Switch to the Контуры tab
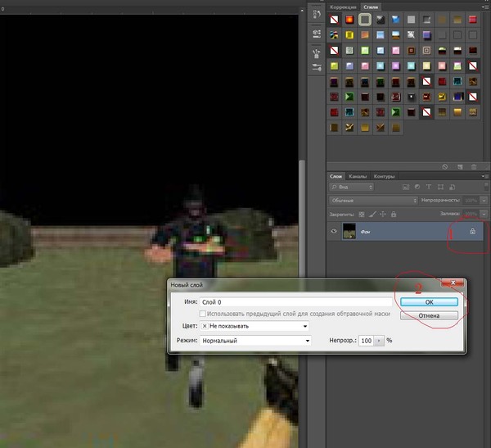Image resolution: width=491 pixels, height=448 pixels. click(385, 177)
